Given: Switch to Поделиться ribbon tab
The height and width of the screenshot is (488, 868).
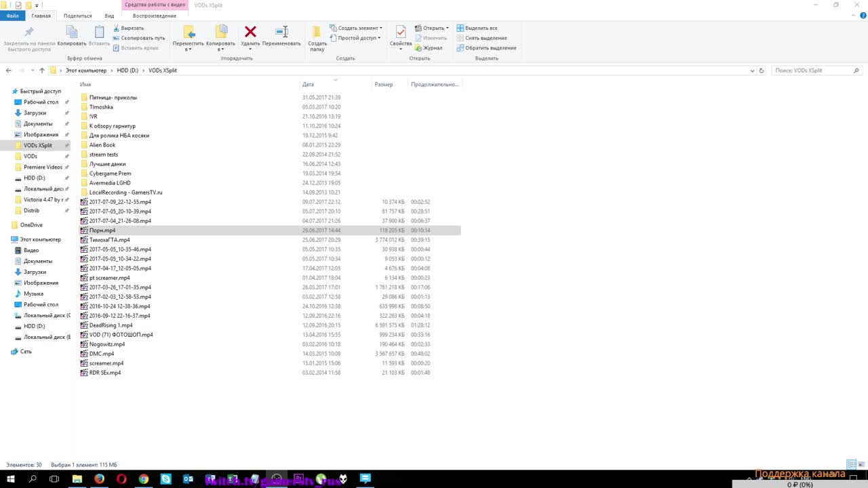Looking at the screenshot, I should click(77, 16).
